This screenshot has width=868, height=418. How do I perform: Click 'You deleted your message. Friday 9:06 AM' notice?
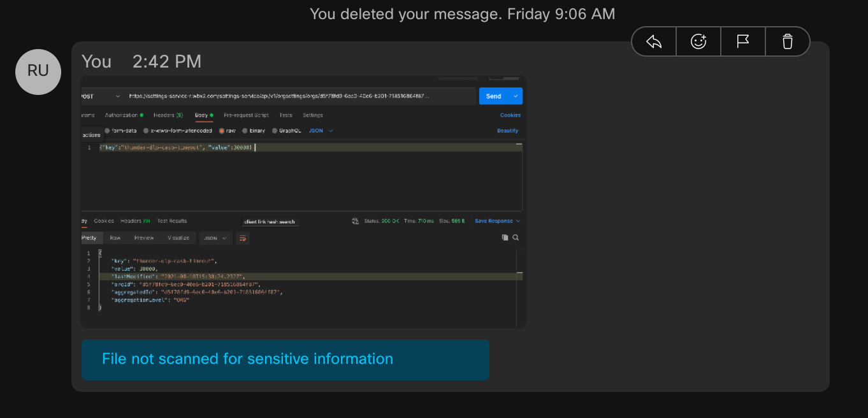[462, 13]
